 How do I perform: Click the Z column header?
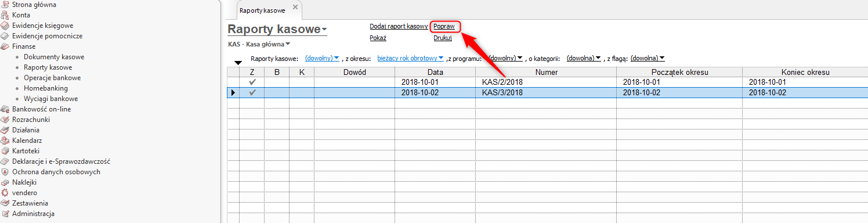(252, 72)
